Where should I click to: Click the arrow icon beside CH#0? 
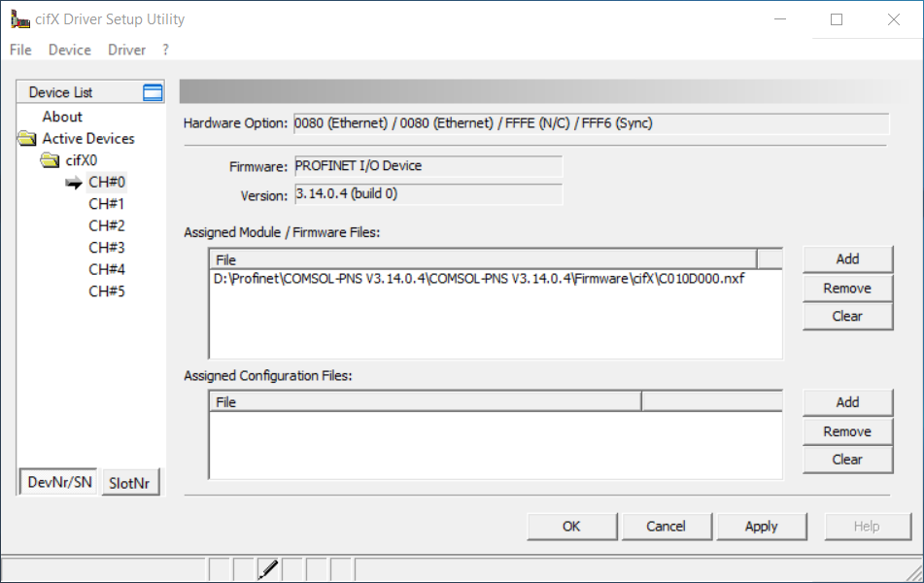74,183
